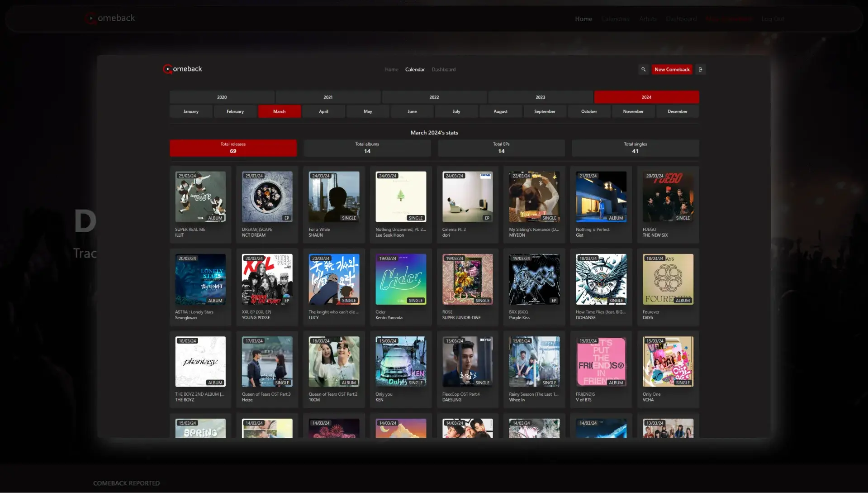Filter by Total EPs 14
The width and height of the screenshot is (868, 493).
coord(501,148)
